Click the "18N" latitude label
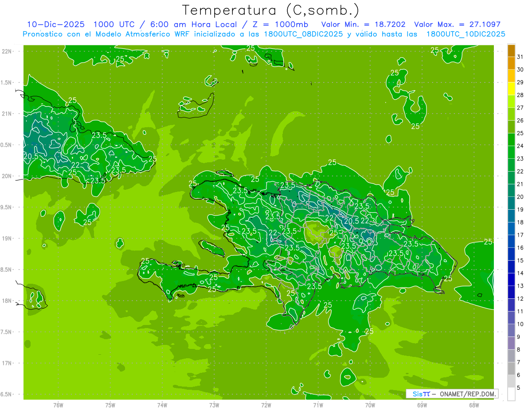Screen dimensions: 532x411 click(8, 301)
